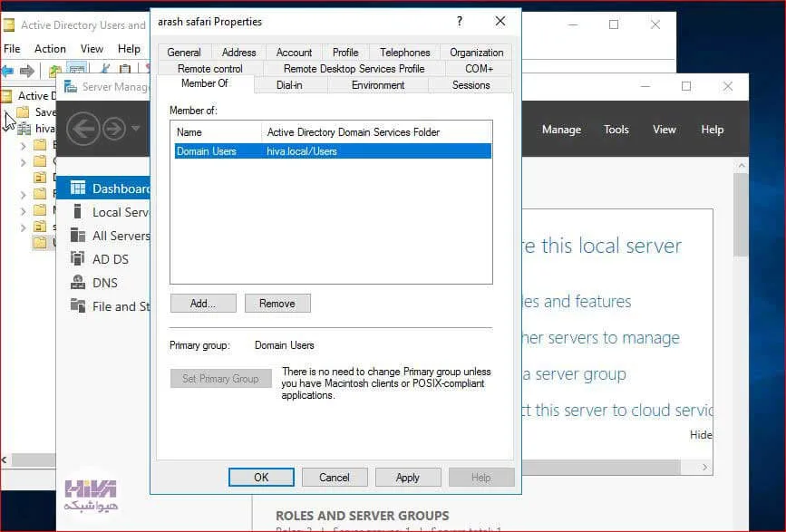786x532 pixels.
Task: Switch to Remote Desktop Services Profile tab
Action: pyautogui.click(x=354, y=69)
